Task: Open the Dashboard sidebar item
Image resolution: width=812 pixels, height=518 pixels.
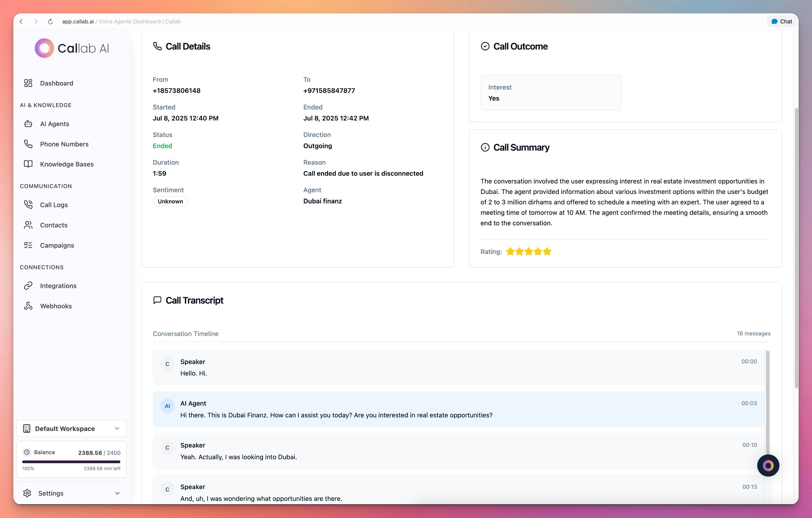Action: point(71,83)
